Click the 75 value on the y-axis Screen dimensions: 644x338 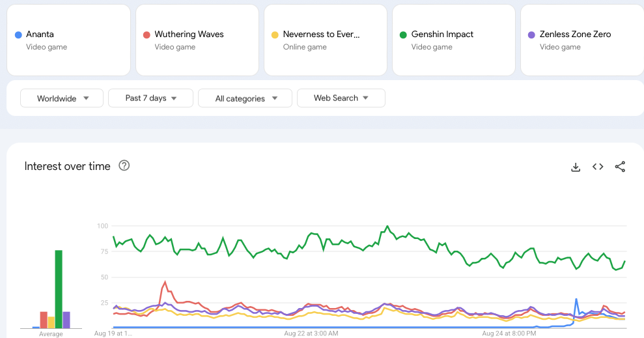104,251
